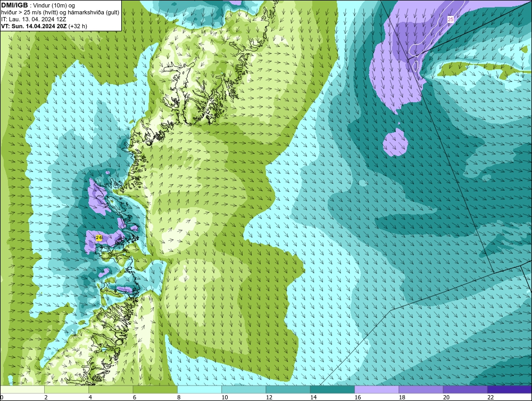532x401 pixels.
Task: Click the yellow 26 maximum gust label
Action: 99,238
